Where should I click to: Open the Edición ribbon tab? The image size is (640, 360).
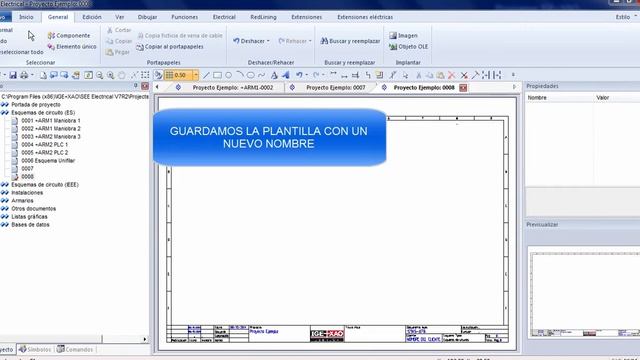coord(92,17)
